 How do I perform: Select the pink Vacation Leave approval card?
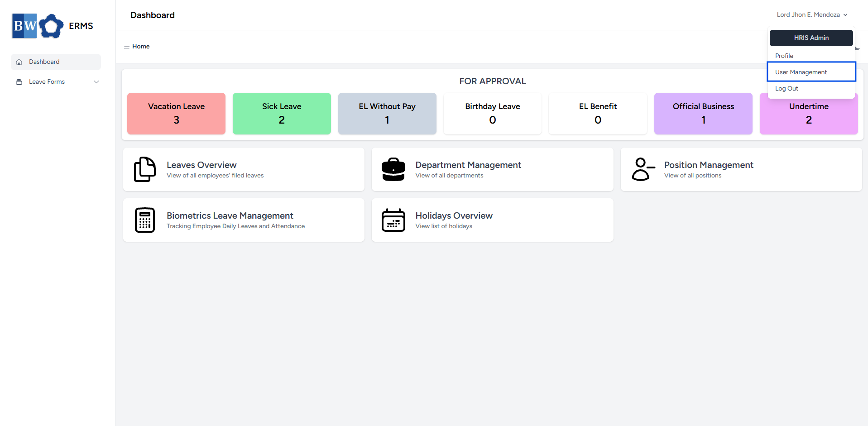tap(176, 114)
